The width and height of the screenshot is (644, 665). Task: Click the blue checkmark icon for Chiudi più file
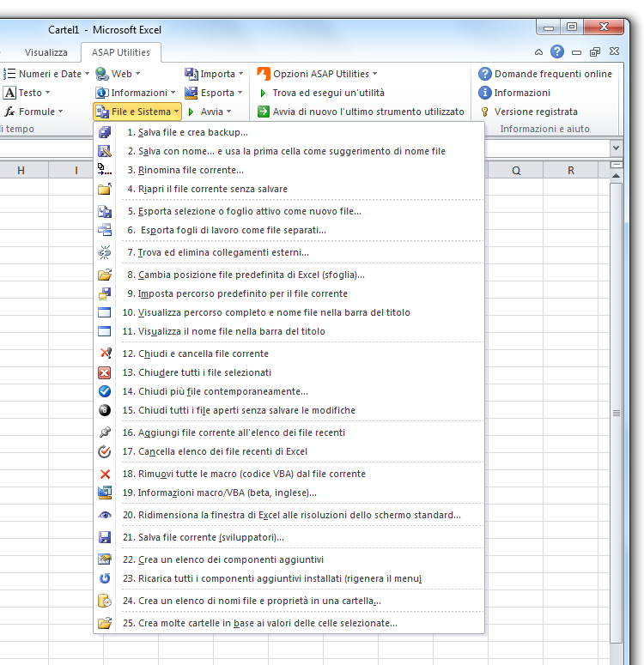(x=105, y=391)
